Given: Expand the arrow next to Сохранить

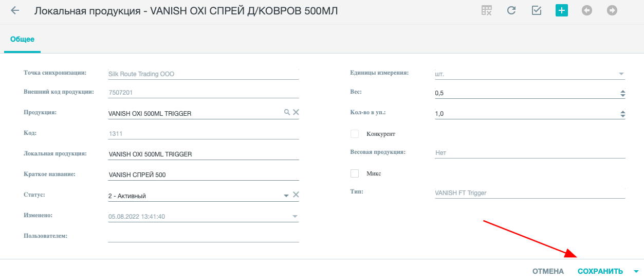Looking at the screenshot, I should tap(636, 271).
